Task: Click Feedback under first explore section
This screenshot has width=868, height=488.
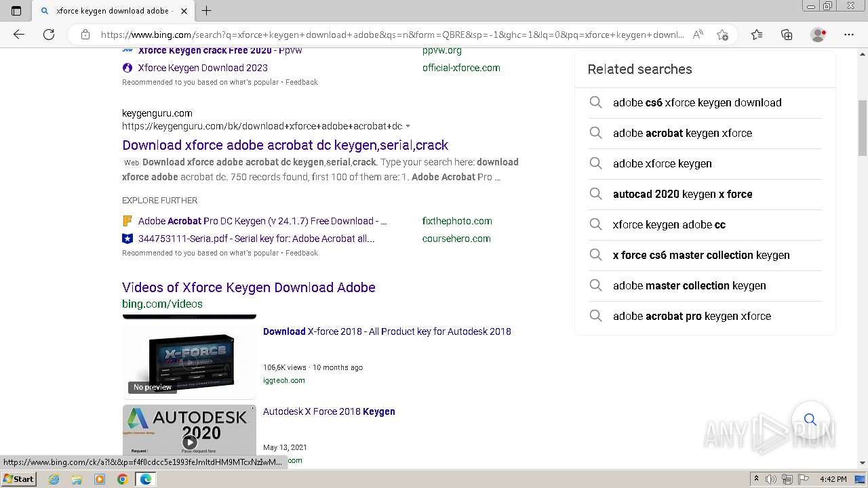Action: [x=302, y=82]
